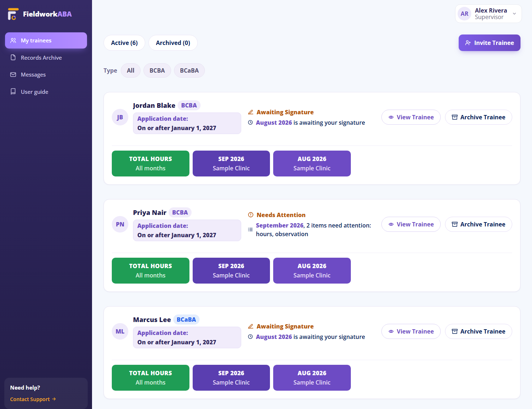Open Priya Nair's September 2026 attention link
The image size is (532, 409).
point(280,225)
